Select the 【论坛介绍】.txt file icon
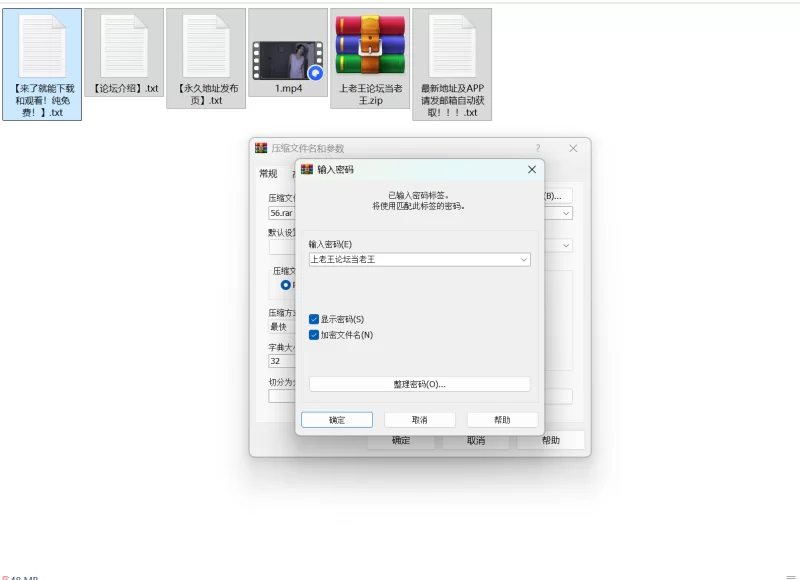 pos(124,47)
